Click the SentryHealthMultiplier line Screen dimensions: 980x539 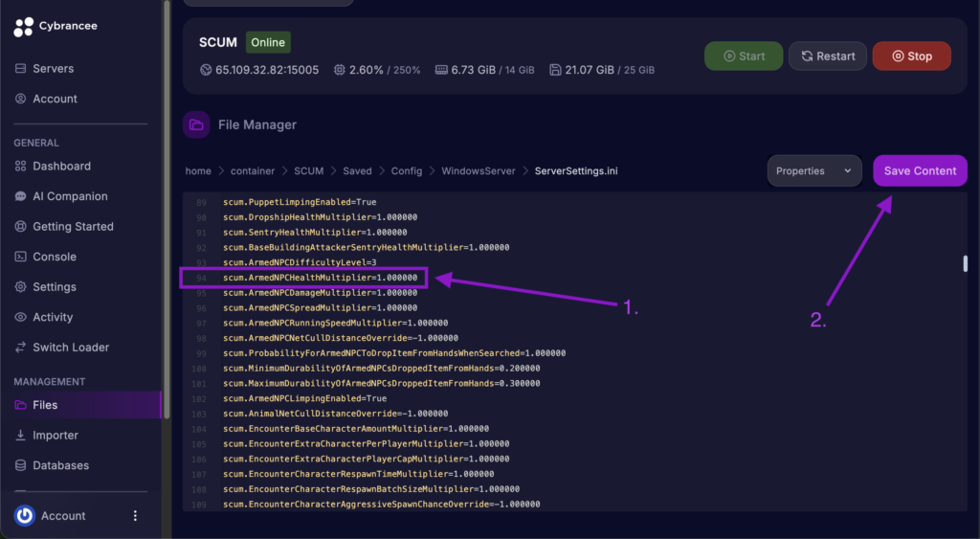(315, 232)
